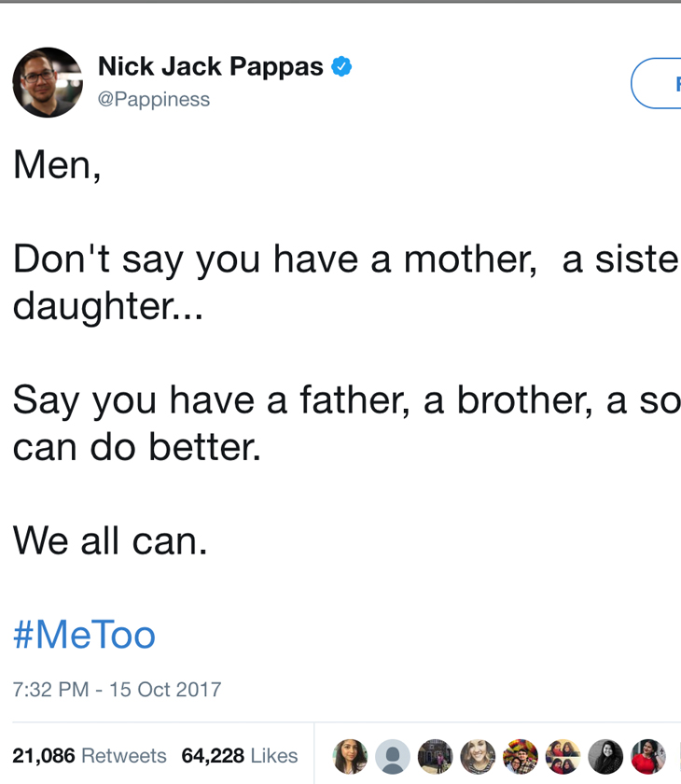This screenshot has height=784, width=681.
Task: Click the line starting "Say you have a father"
Action: (x=345, y=400)
